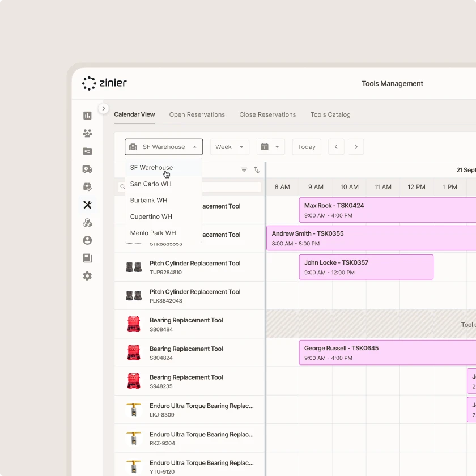Switch to Close Reservations tab
476x476 pixels.
267,114
